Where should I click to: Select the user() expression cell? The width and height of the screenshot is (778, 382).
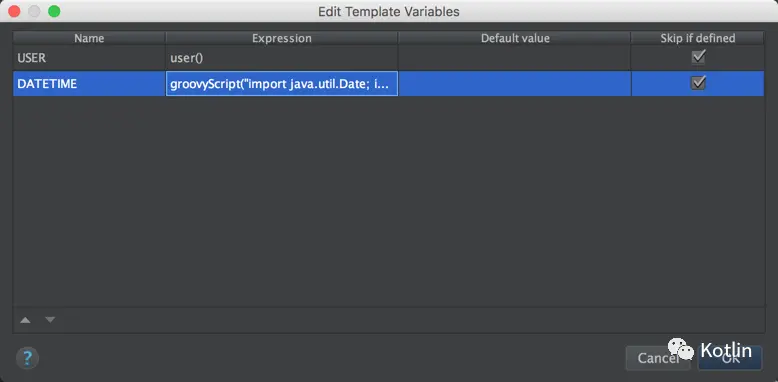pos(282,58)
